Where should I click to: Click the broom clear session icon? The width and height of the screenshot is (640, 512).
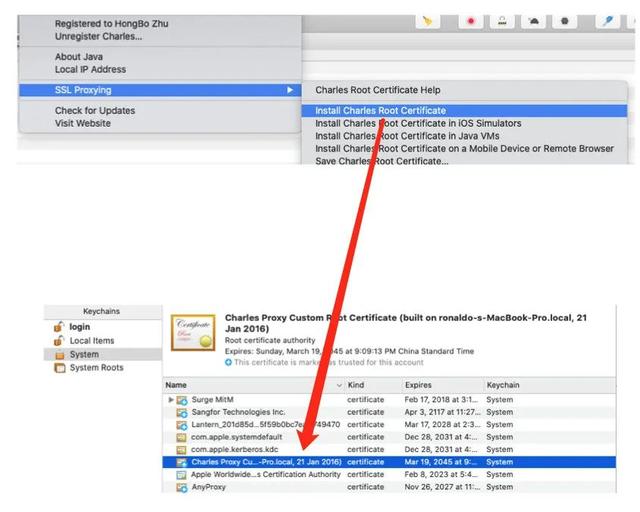click(x=427, y=20)
